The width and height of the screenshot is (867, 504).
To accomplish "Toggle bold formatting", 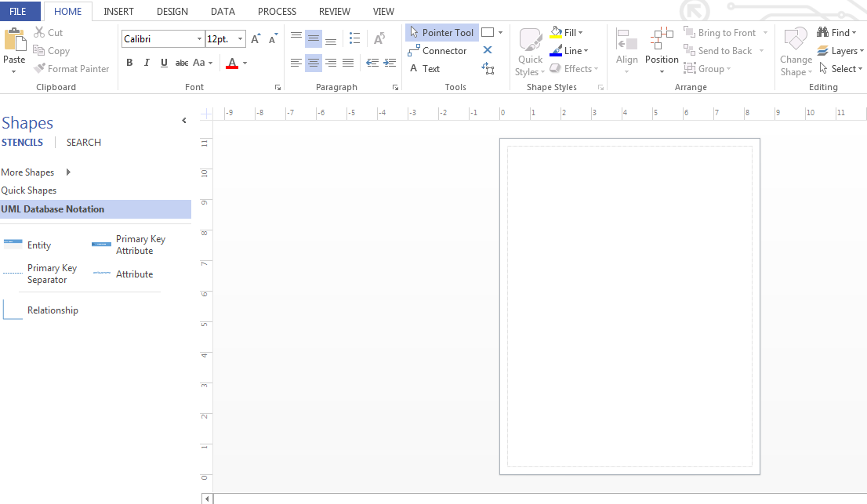I will 129,62.
